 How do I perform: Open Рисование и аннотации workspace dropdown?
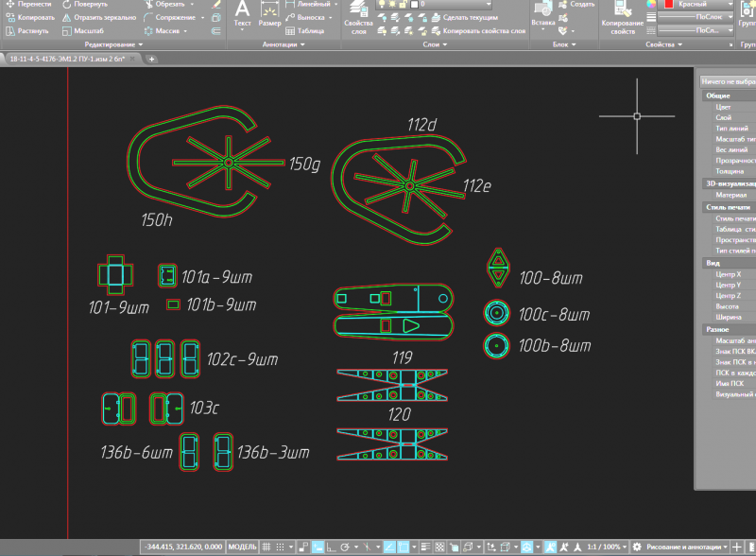pyautogui.click(x=687, y=547)
